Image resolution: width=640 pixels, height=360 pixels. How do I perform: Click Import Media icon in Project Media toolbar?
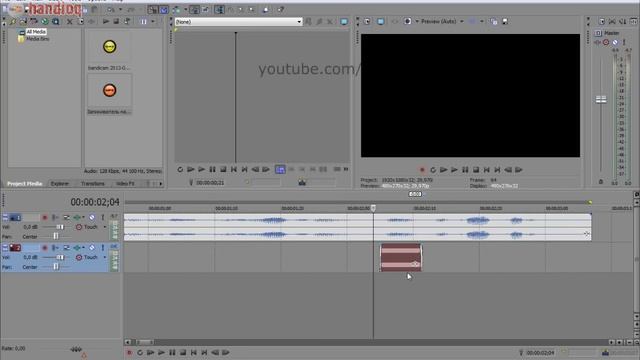(x=13, y=21)
